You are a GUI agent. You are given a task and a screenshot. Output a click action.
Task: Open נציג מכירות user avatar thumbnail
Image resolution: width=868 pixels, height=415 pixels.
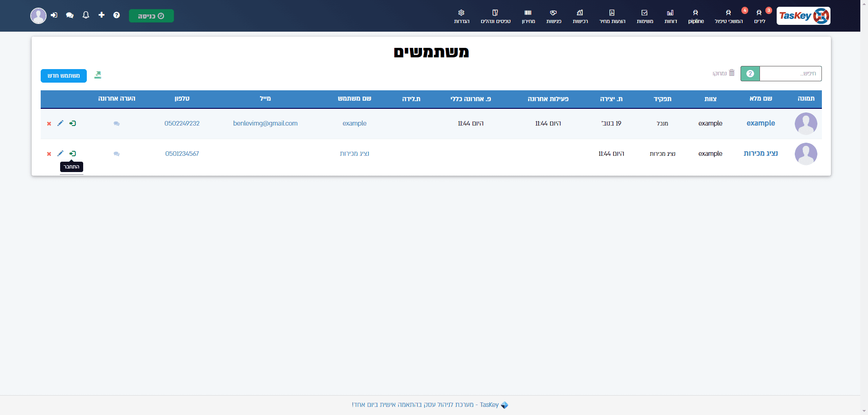coord(806,154)
